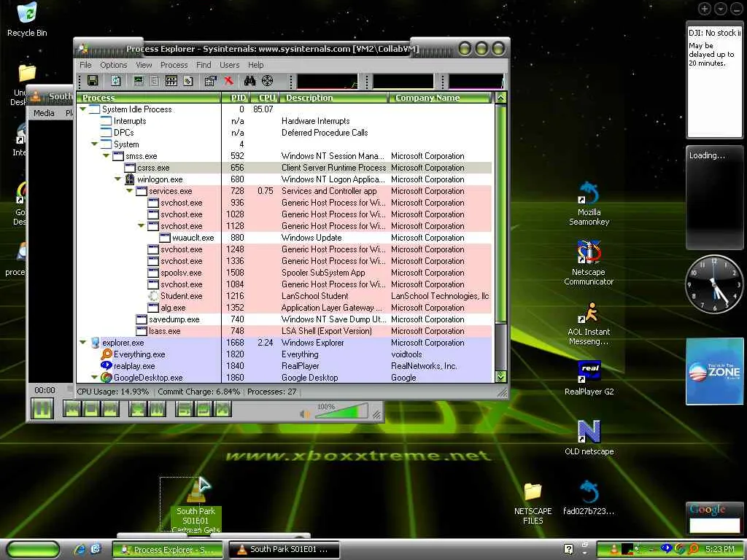Image resolution: width=747 pixels, height=560 pixels.
Task: Switch to South Park S01E01 taskbar button
Action: coord(285,549)
